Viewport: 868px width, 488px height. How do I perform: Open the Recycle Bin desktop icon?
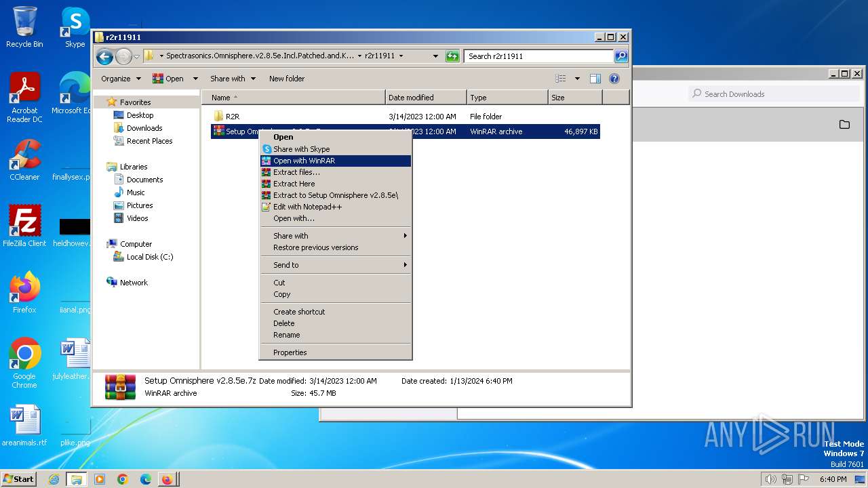[x=24, y=27]
